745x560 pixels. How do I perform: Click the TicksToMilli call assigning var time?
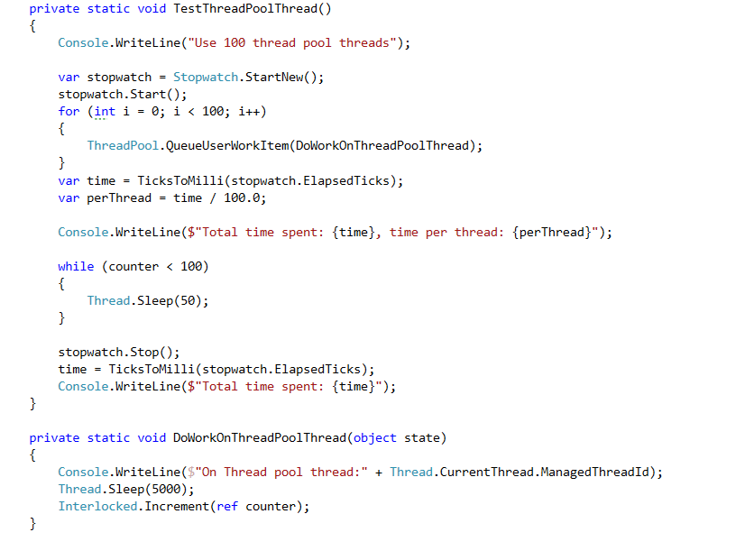click(x=270, y=181)
